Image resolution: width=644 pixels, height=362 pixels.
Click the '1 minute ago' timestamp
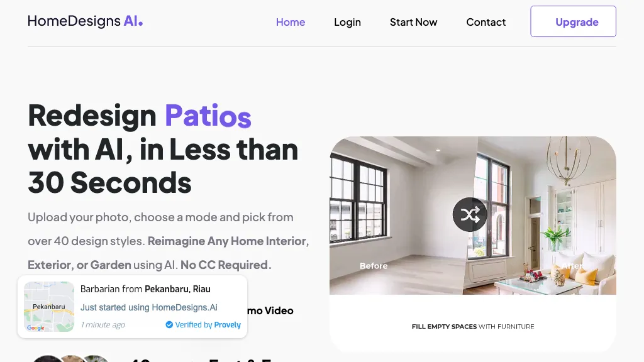pos(103,325)
